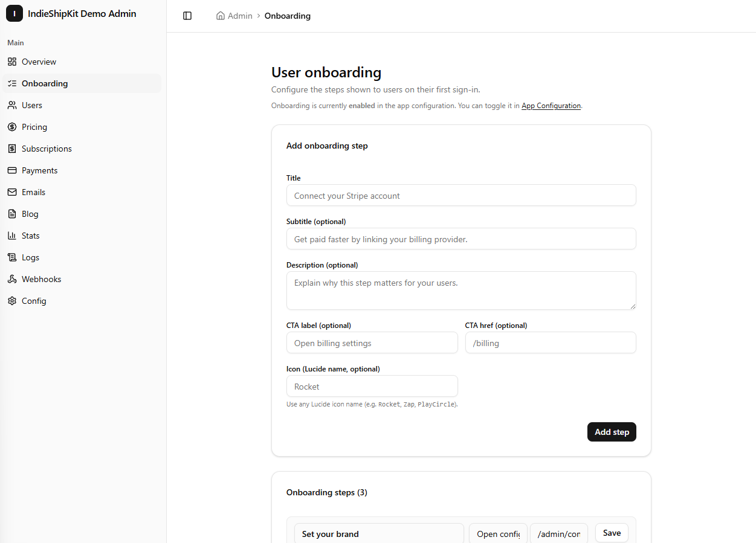The height and width of the screenshot is (543, 756).
Task: Open the App Configuration link
Action: point(551,106)
